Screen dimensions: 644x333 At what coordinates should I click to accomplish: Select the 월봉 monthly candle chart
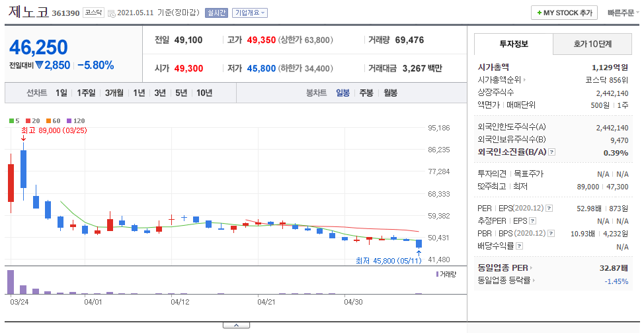390,93
